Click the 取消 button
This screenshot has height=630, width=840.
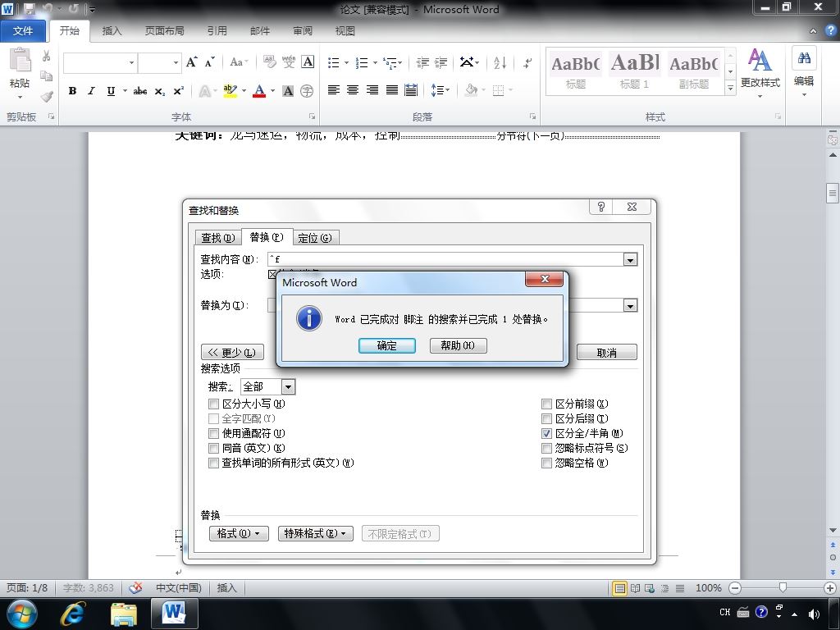tap(606, 353)
